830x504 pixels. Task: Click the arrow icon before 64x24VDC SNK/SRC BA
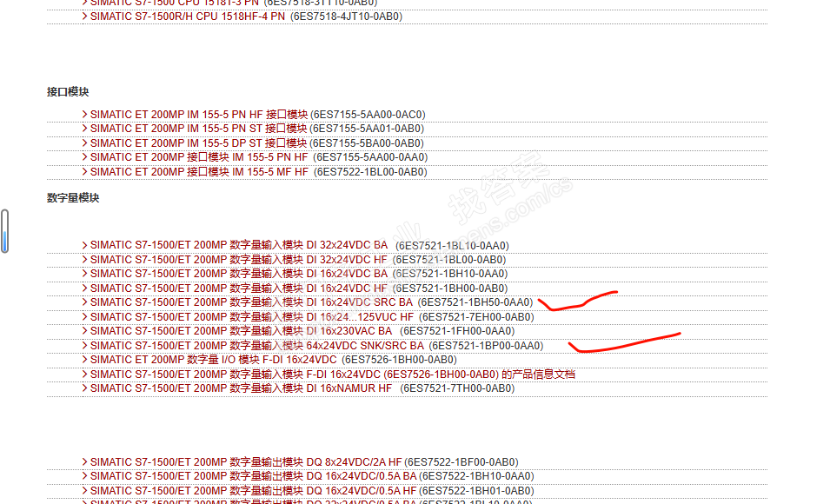tap(84, 345)
